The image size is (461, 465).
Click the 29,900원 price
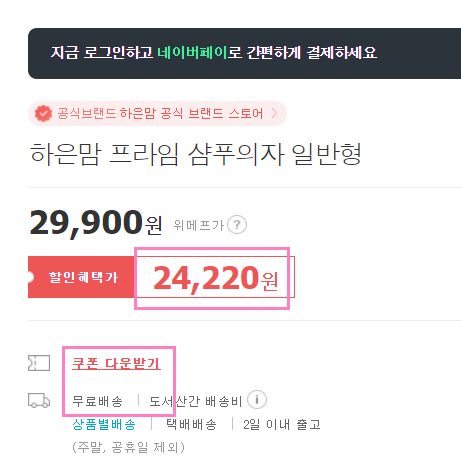[x=96, y=223]
